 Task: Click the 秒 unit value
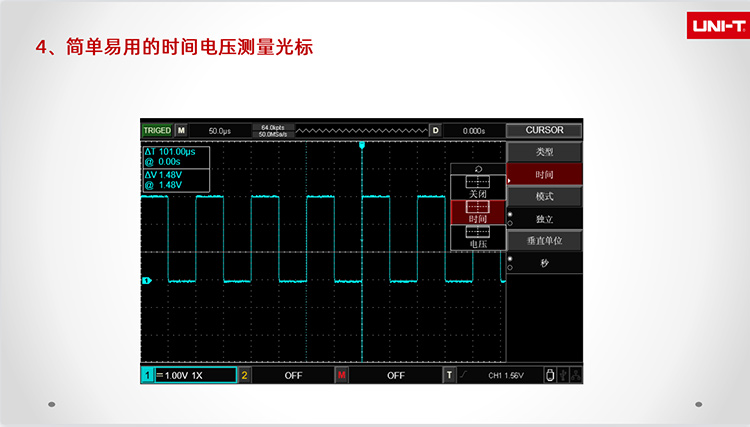click(544, 263)
